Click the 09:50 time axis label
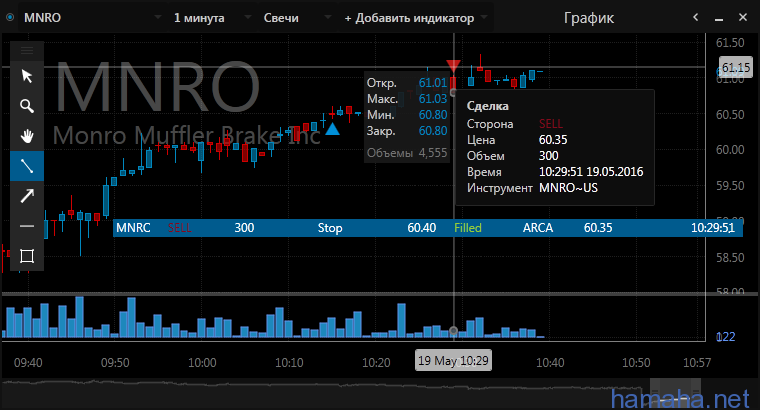The width and height of the screenshot is (760, 410). coord(115,363)
